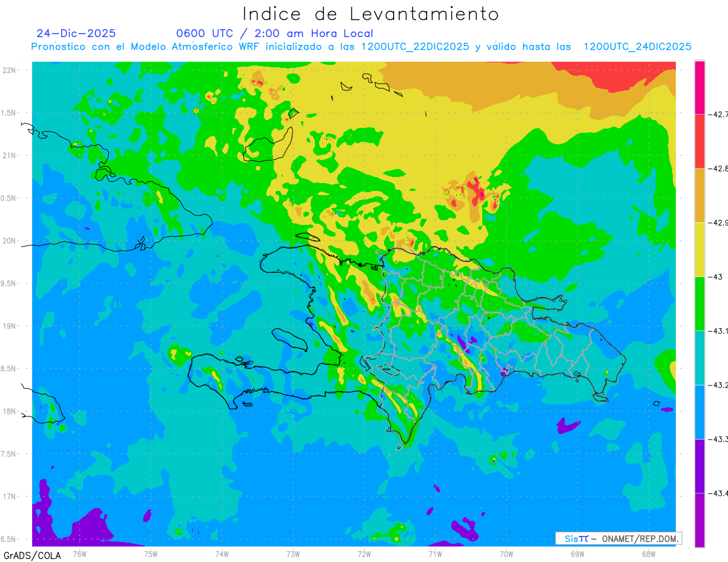The height and width of the screenshot is (562, 728).
Task: Click the 'Pronostico con el Modelo Atmosferico WRF' line
Action: point(362,47)
